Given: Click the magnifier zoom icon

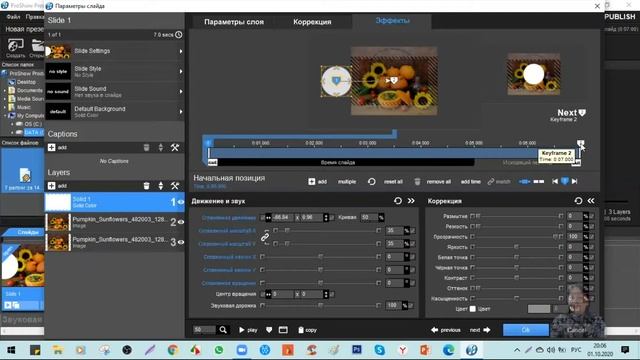Looking at the screenshot, I should tap(223, 330).
